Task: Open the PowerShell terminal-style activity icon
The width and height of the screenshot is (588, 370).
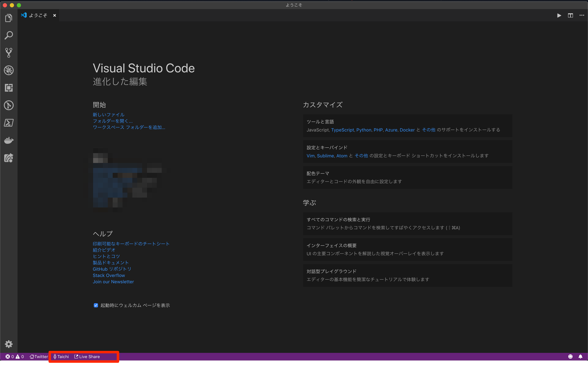Action: point(9,123)
